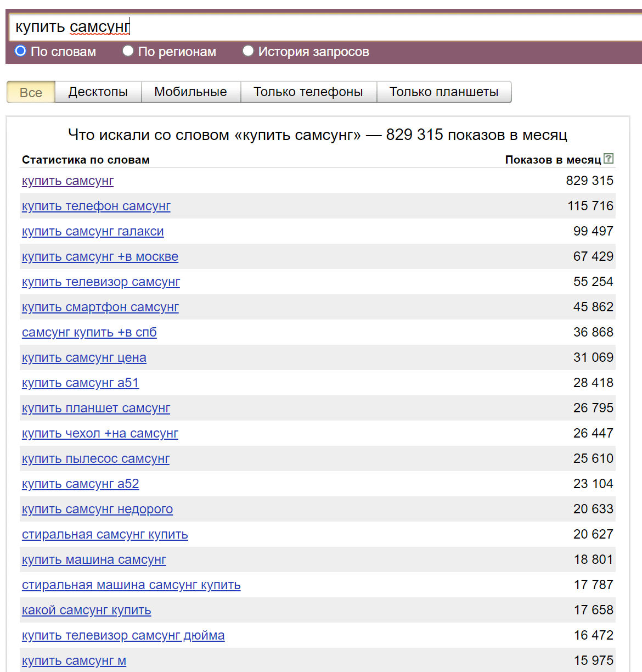The image size is (642, 672).
Task: Select the По словам radio button
Action: pyautogui.click(x=20, y=51)
